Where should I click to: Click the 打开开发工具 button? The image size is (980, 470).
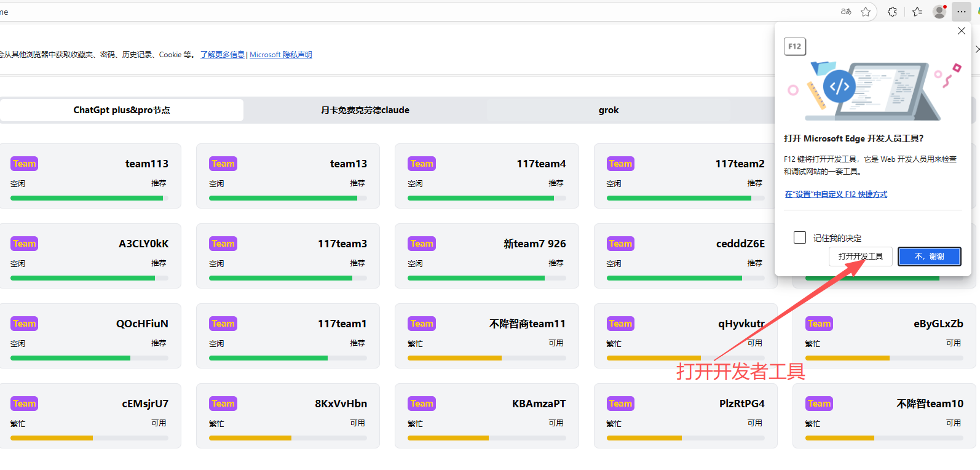(x=860, y=257)
